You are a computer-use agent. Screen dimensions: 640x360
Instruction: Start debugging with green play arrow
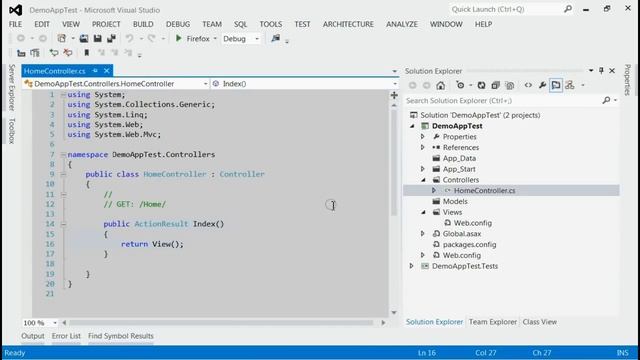click(x=178, y=38)
